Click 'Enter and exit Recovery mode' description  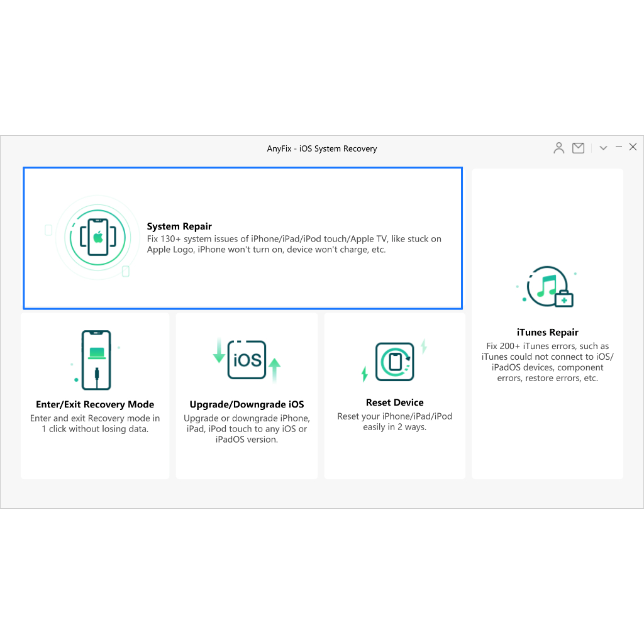click(x=95, y=423)
